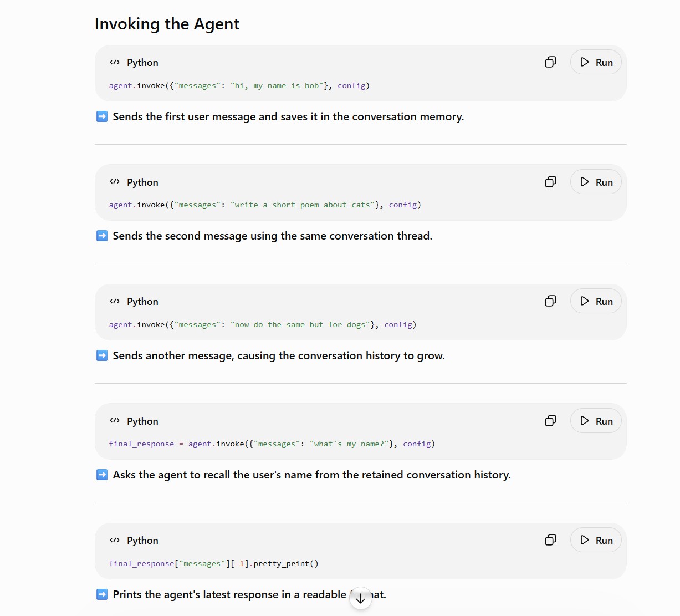
Task: Click the scroll-down arrow button at bottom
Action: (361, 598)
